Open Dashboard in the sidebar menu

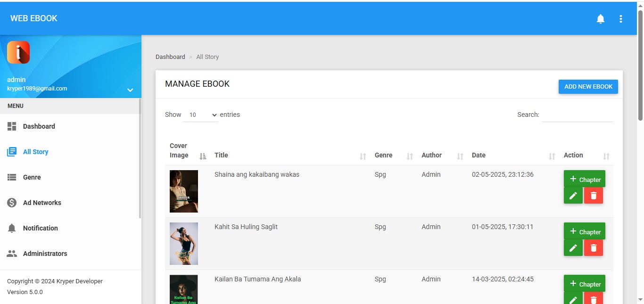[x=39, y=126]
